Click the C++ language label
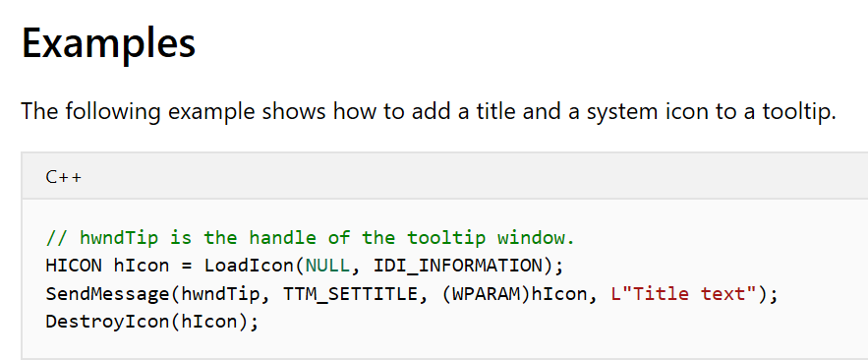Viewport: 868px width, 360px height. click(64, 177)
